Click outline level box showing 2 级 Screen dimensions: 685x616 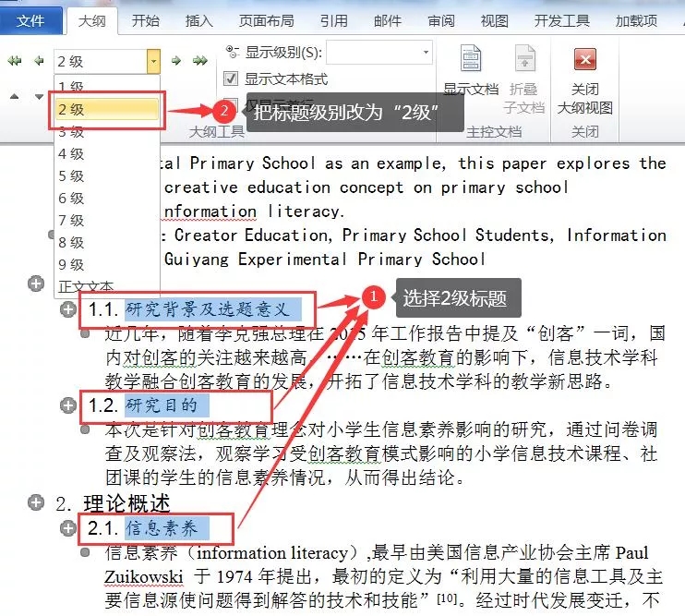click(101, 61)
